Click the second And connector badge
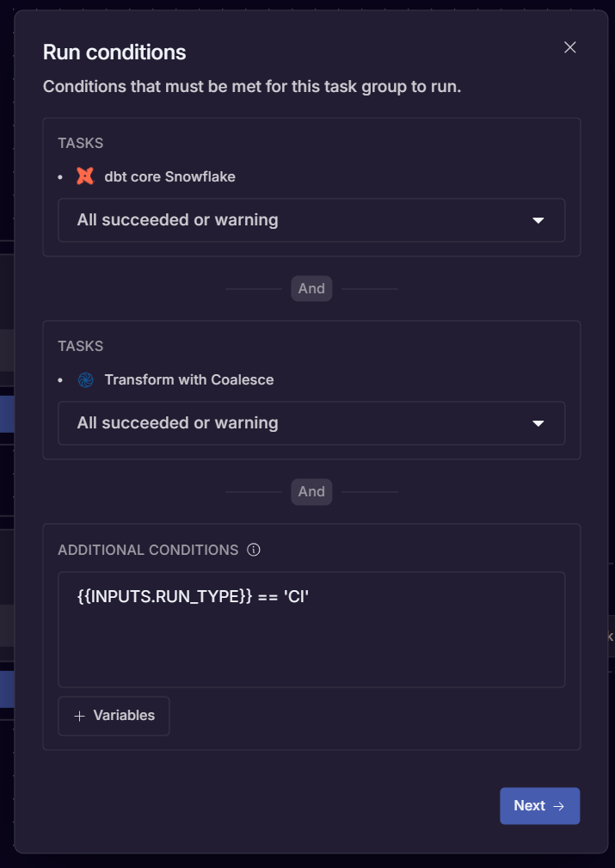The width and height of the screenshot is (615, 868). (311, 491)
